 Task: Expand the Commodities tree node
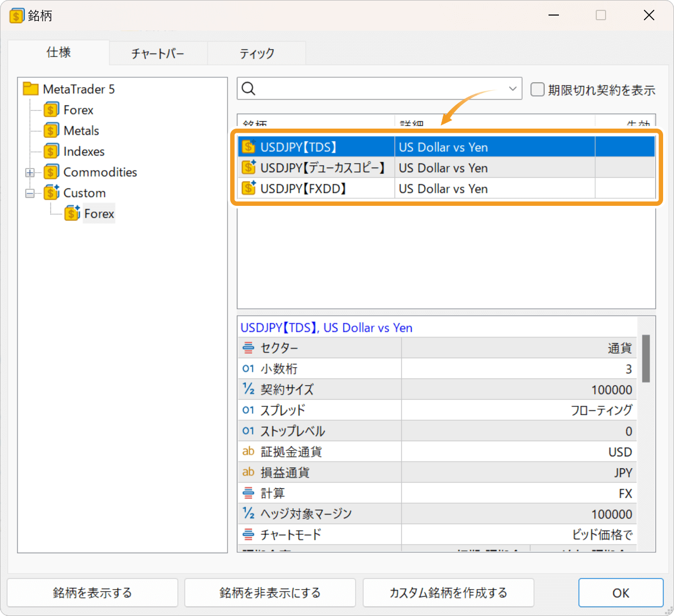(30, 173)
